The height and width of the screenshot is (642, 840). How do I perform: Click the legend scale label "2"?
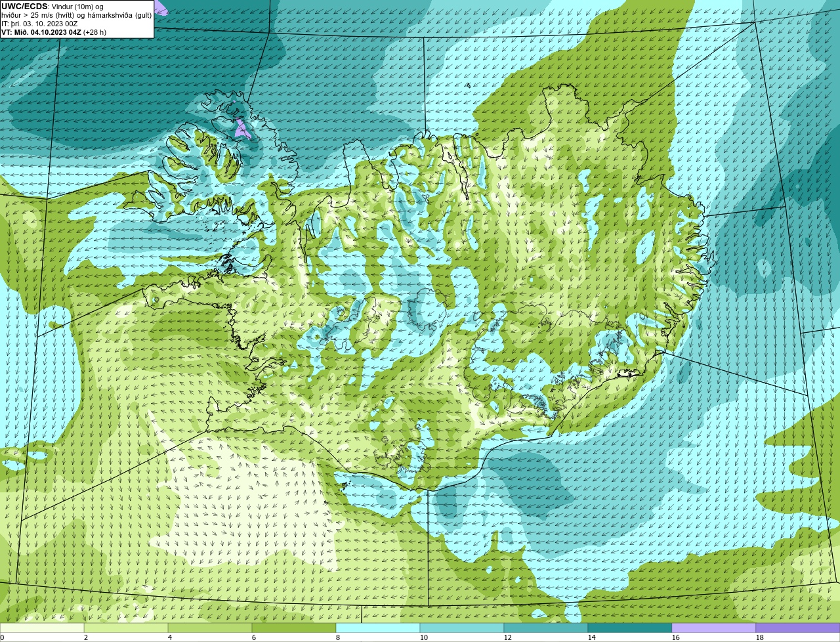pos(85,637)
